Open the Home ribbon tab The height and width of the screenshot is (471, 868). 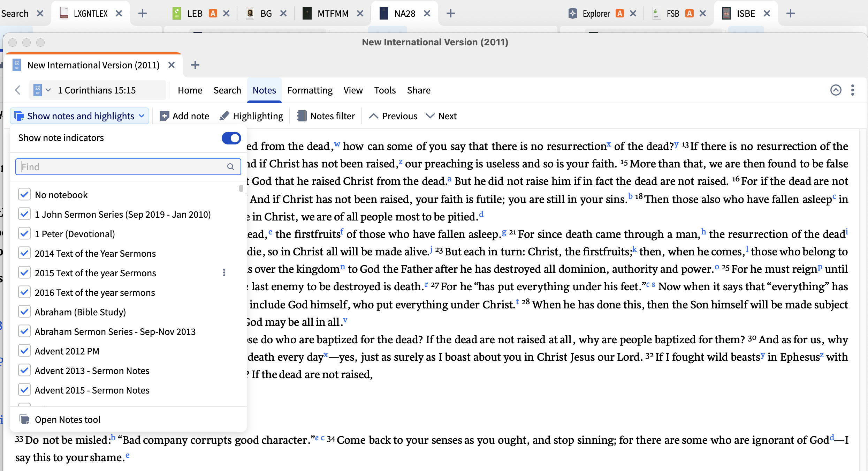point(190,90)
